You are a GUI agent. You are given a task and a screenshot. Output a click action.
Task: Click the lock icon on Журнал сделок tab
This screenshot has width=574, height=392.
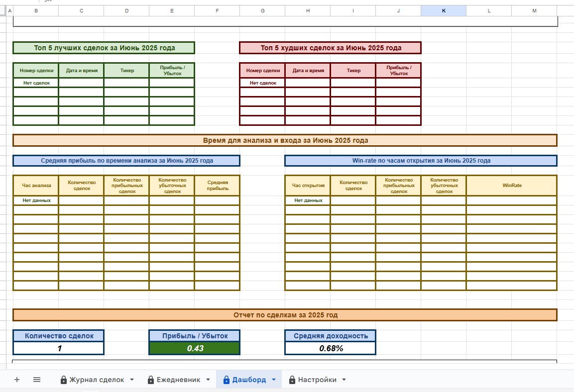(x=64, y=380)
